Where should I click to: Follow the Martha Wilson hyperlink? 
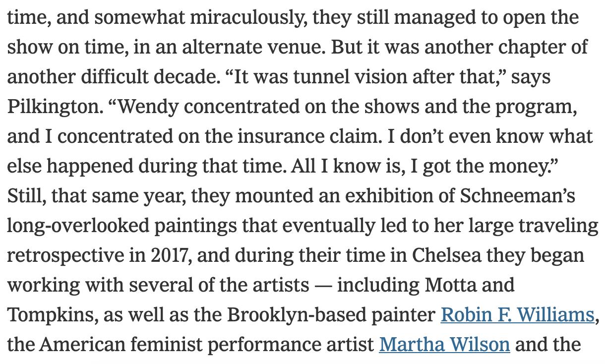point(444,345)
